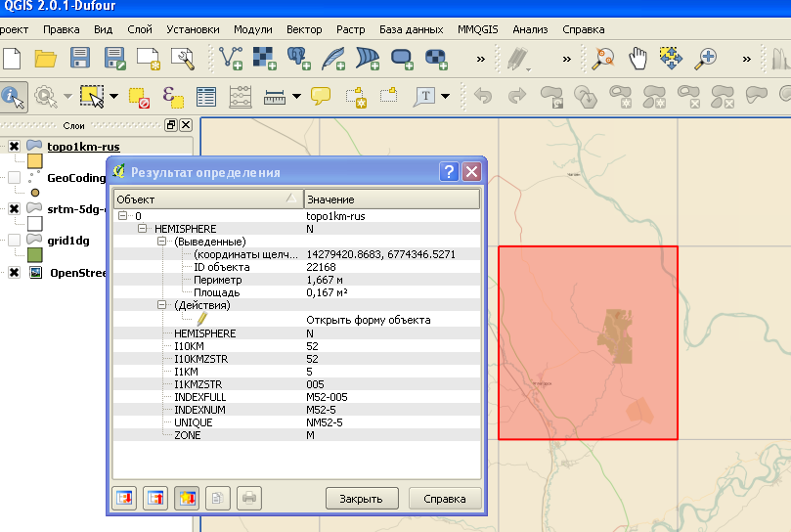The height and width of the screenshot is (532, 791).
Task: Open the text annotation tool dropdown arrow
Action: click(x=446, y=97)
